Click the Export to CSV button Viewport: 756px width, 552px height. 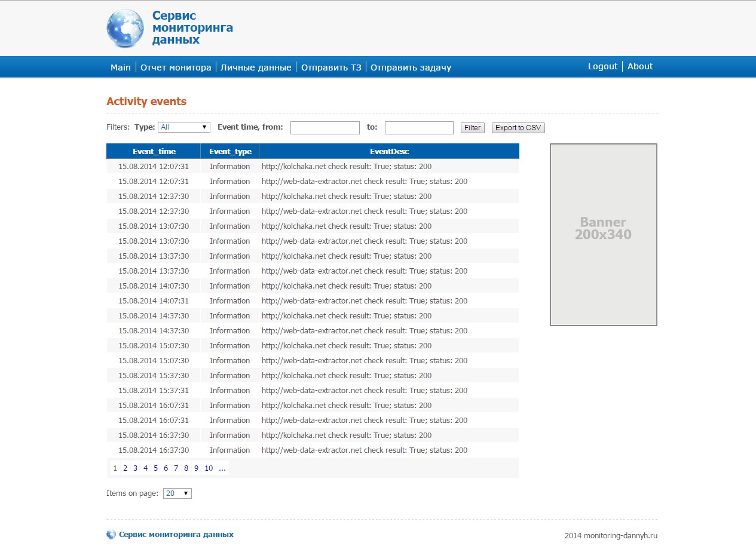point(518,128)
